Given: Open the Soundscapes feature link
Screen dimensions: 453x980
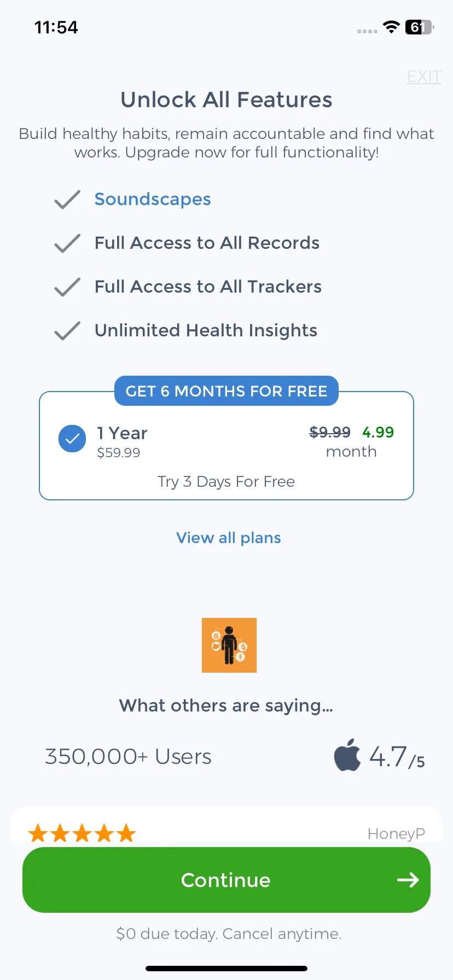Looking at the screenshot, I should coord(153,200).
